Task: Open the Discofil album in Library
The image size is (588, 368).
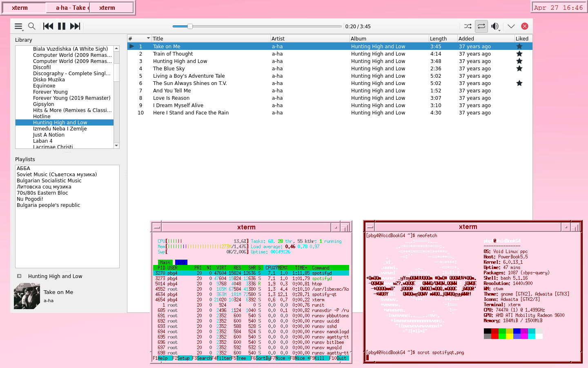Action: 42,67
